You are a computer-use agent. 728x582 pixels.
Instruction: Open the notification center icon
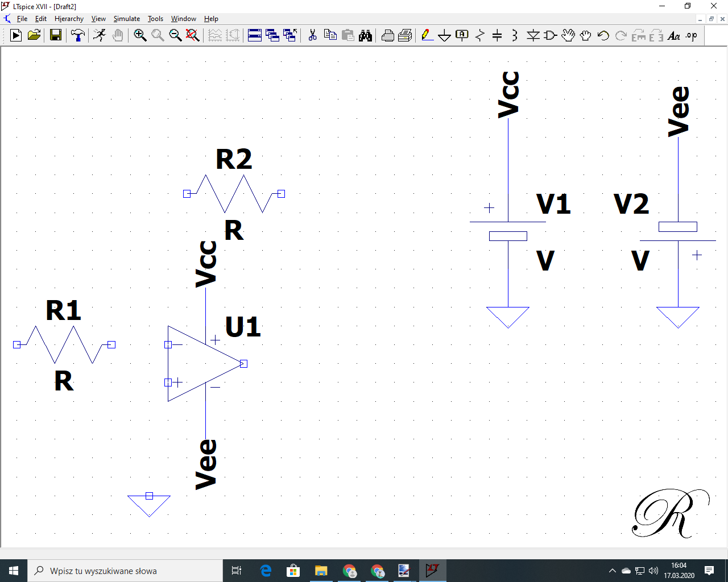(709, 571)
